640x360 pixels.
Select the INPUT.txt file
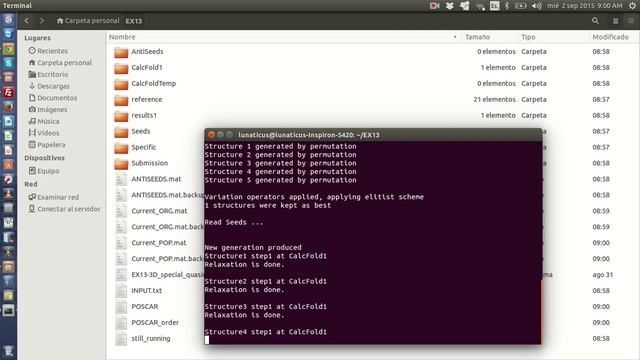point(147,291)
